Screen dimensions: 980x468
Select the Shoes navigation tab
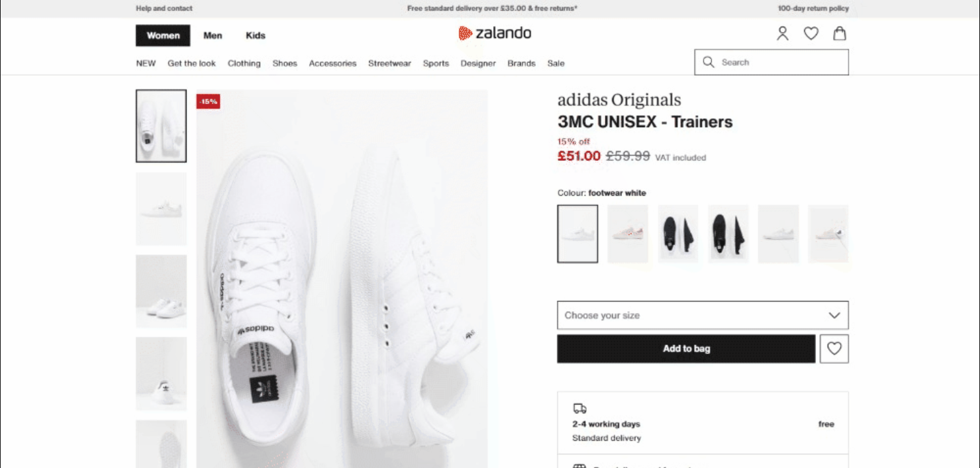tap(284, 63)
